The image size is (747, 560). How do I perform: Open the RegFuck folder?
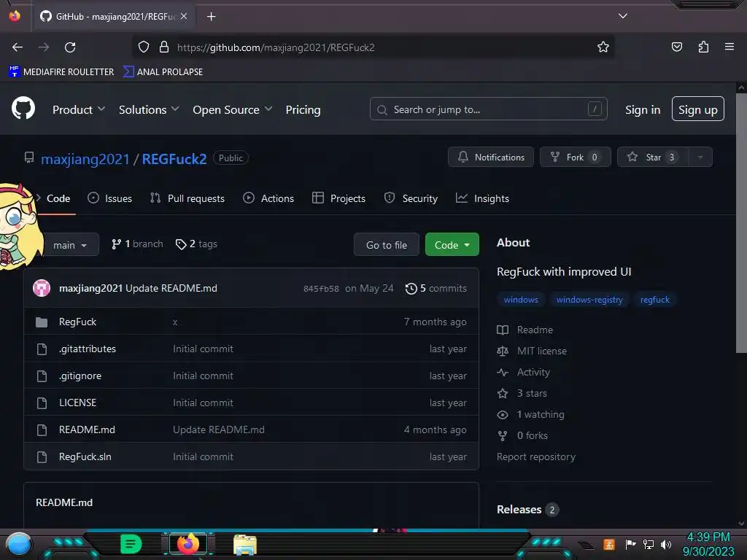[x=77, y=322]
